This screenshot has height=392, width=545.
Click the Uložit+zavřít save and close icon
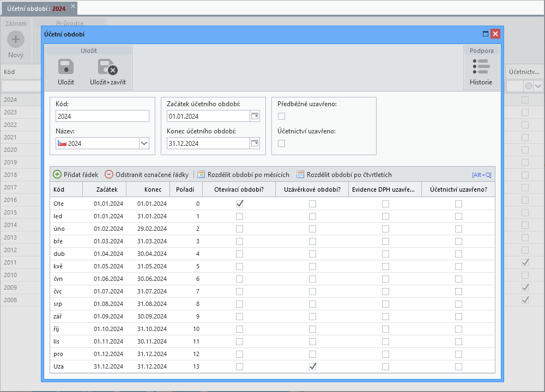(108, 67)
